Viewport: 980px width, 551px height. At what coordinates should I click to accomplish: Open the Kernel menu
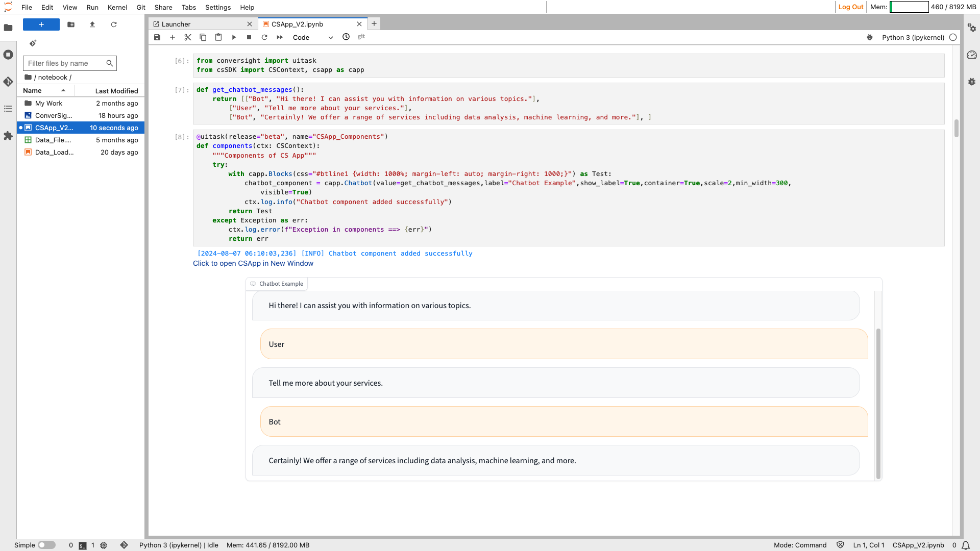117,7
